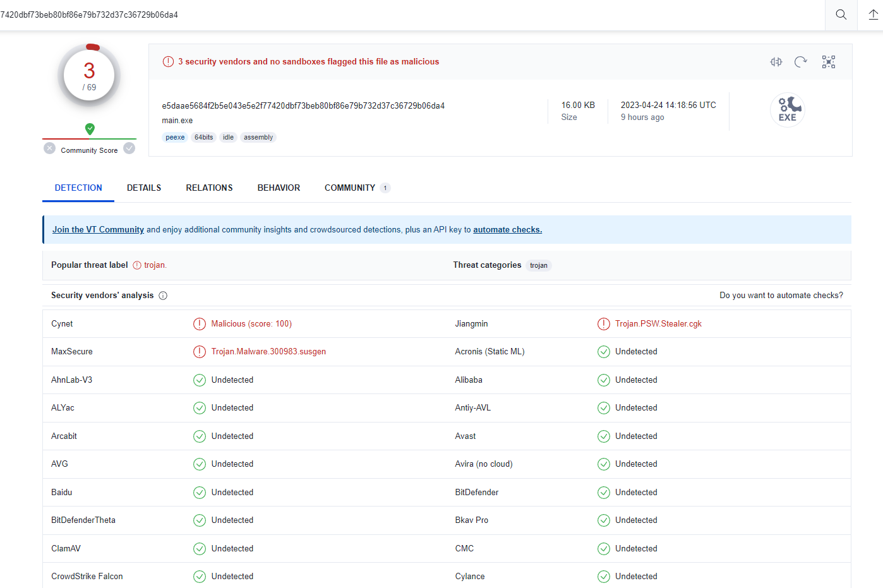Click the AhnLab-V3 undetected check icon
Viewport: 883px width, 588px height.
200,380
